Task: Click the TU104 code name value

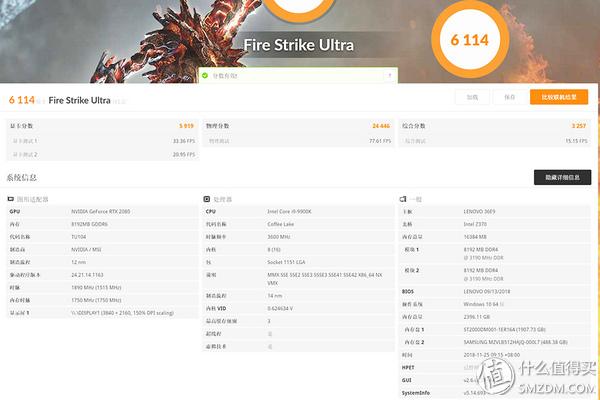Action: tap(78, 237)
